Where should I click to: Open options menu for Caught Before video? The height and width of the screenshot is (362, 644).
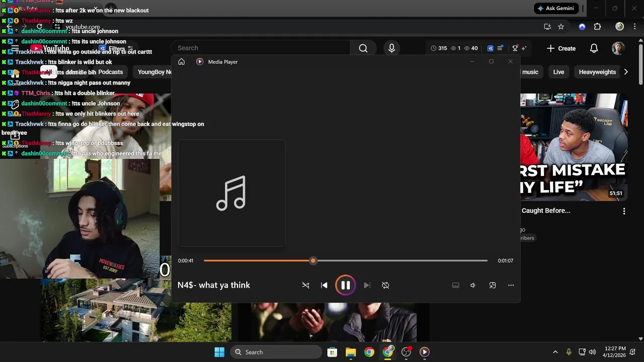point(624,211)
